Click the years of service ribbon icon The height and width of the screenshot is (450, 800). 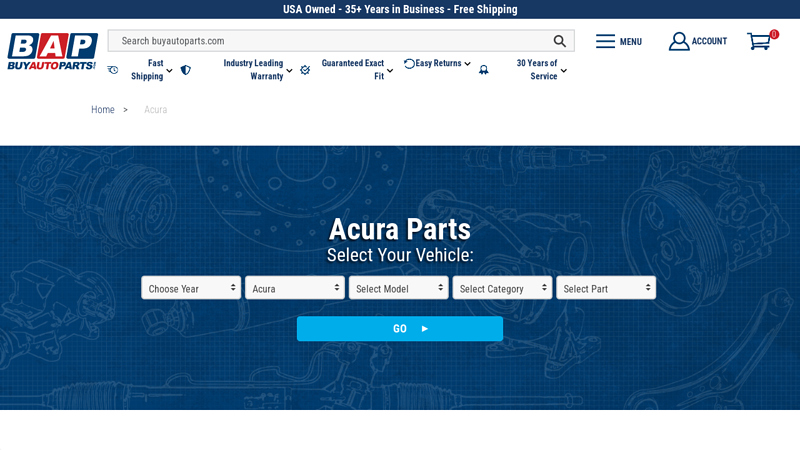click(x=484, y=70)
